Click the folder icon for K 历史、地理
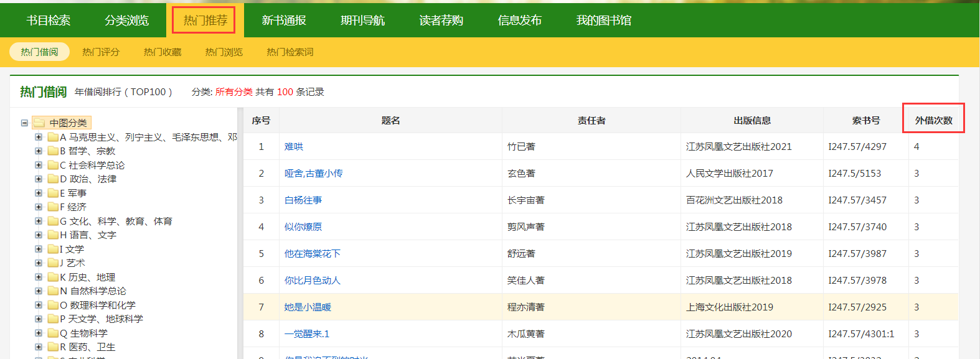 tap(53, 277)
